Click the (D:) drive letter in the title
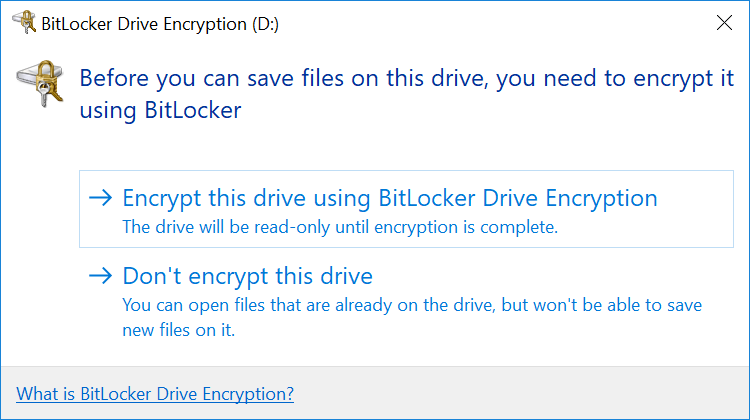Image resolution: width=750 pixels, height=420 pixels. [265, 24]
